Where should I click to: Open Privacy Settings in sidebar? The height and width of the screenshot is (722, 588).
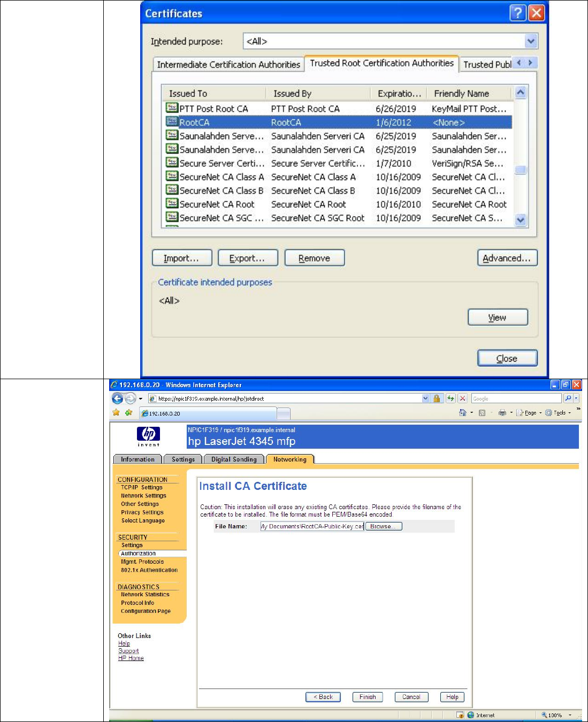coord(142,512)
